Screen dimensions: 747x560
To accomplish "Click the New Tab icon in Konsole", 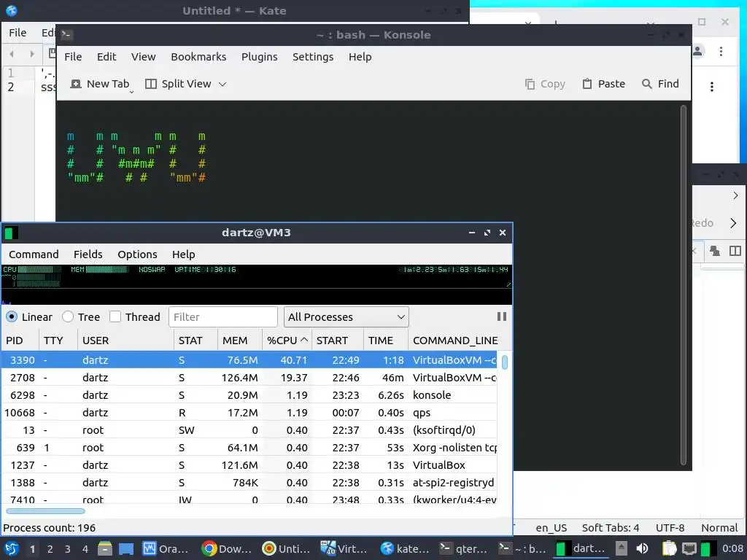I will (x=76, y=84).
